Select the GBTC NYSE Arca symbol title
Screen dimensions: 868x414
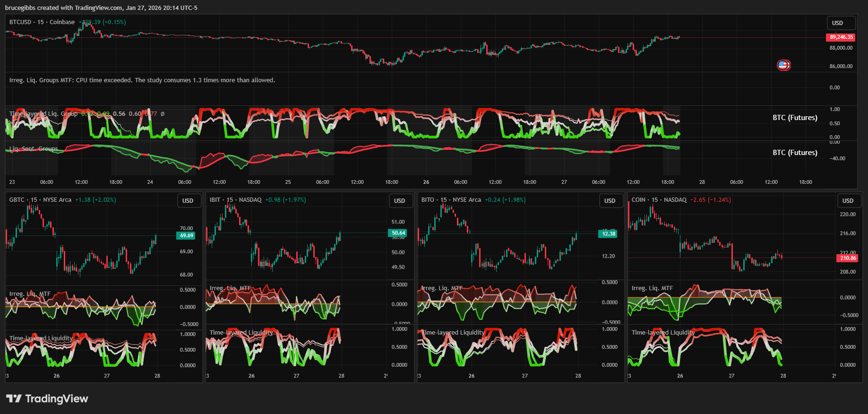pos(40,200)
